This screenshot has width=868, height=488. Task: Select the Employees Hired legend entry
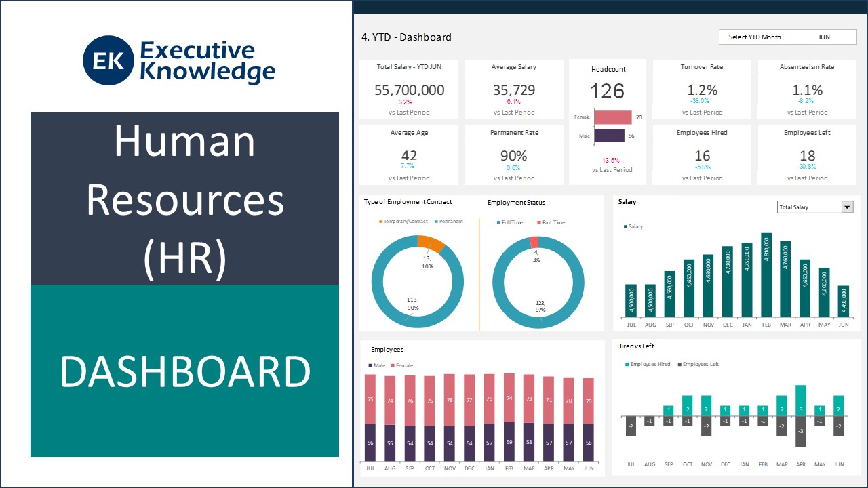tap(649, 365)
